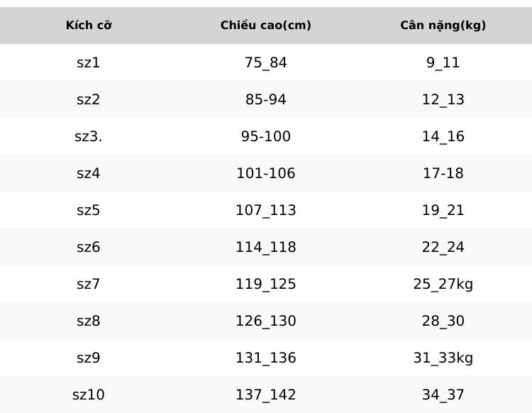Click the 31_33kg weight value

(443, 358)
